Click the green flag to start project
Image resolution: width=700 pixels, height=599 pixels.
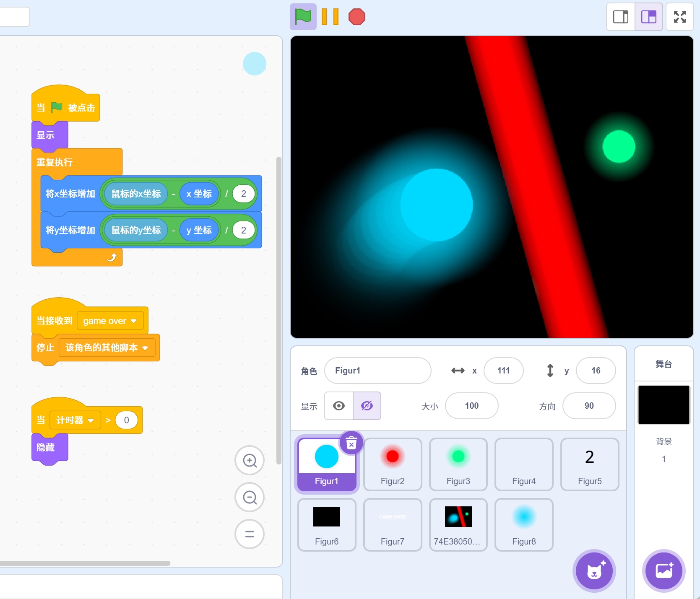tap(303, 17)
